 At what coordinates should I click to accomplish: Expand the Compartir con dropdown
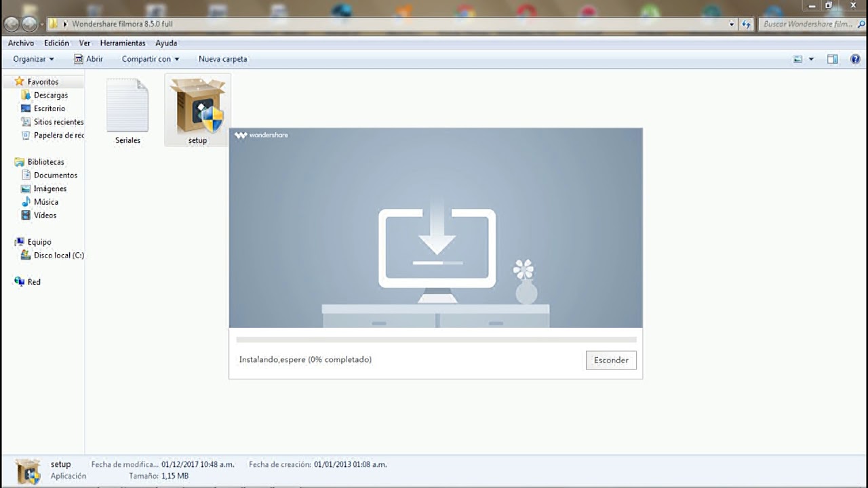[151, 59]
